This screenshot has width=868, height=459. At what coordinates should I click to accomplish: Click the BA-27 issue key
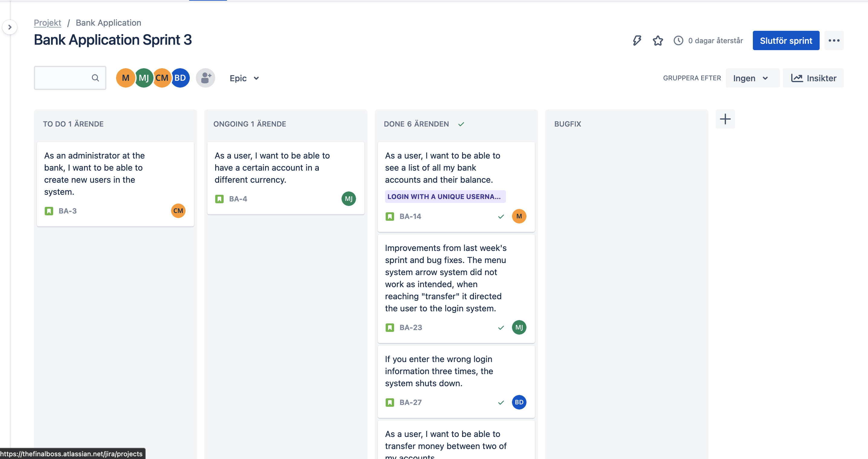click(x=410, y=402)
